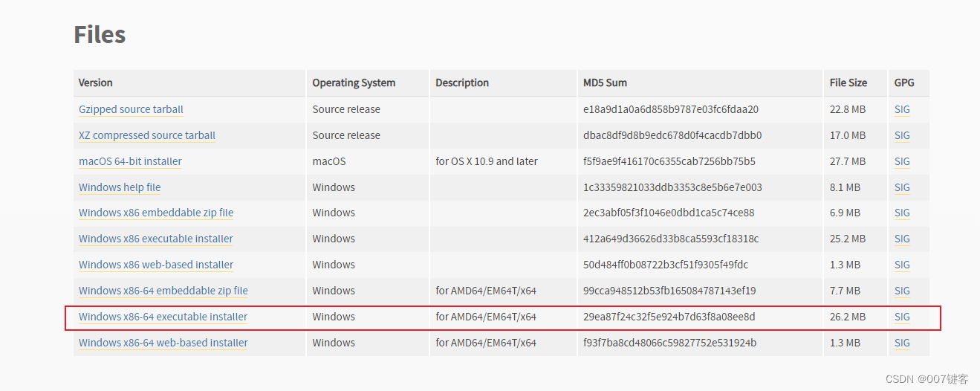Click AMD64 description in x86-64 web-based row
Screen dimensions: 980x391
486,343
